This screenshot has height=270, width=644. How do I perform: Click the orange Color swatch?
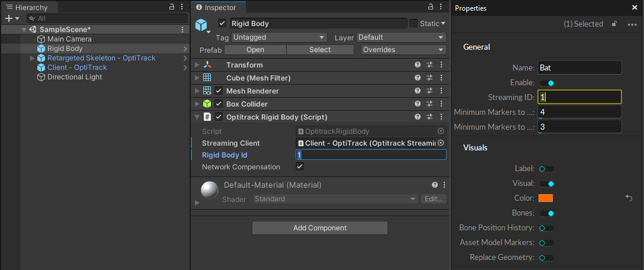[x=546, y=198]
